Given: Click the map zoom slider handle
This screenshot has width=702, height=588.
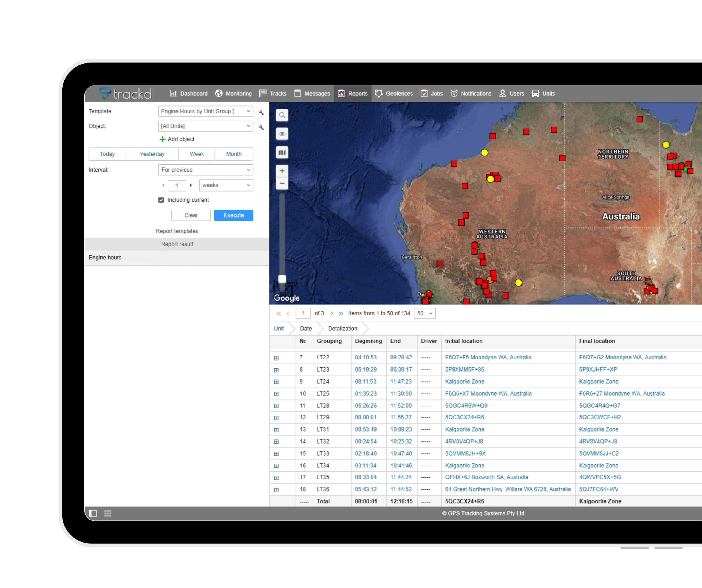Looking at the screenshot, I should click(x=282, y=279).
